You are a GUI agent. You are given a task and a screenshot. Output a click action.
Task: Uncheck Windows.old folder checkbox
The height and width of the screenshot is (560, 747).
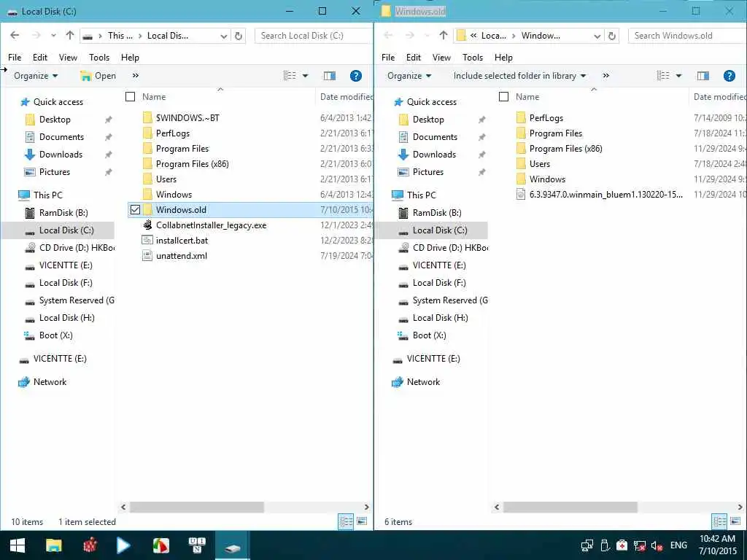[x=135, y=209]
